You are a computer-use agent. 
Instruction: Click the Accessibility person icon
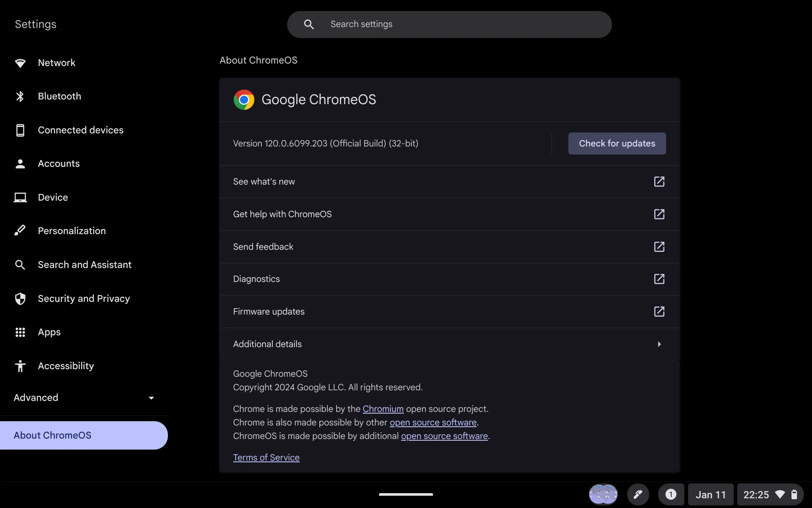point(20,366)
